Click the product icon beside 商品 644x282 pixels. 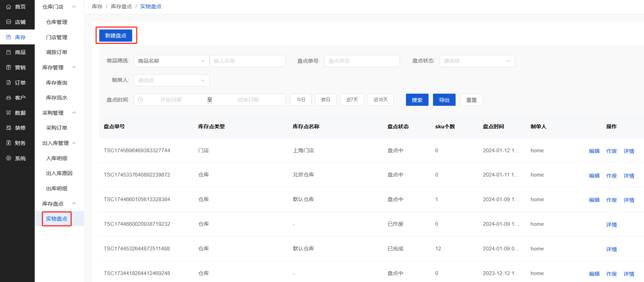point(9,52)
